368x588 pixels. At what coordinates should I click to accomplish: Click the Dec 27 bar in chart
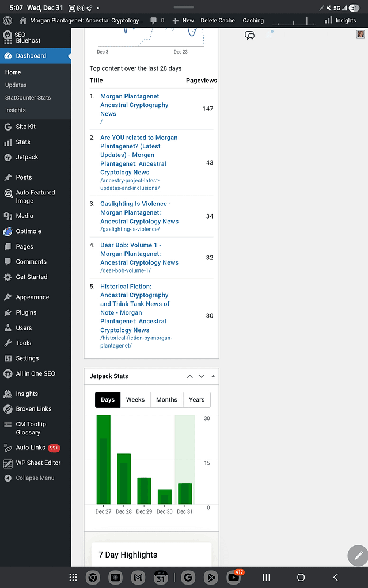[x=103, y=460]
